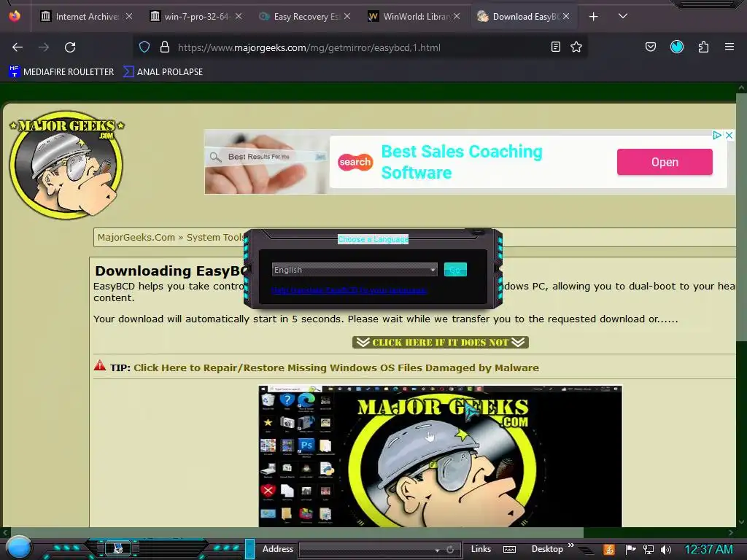
Task: Open the volume speaker tray icon
Action: pos(666,550)
